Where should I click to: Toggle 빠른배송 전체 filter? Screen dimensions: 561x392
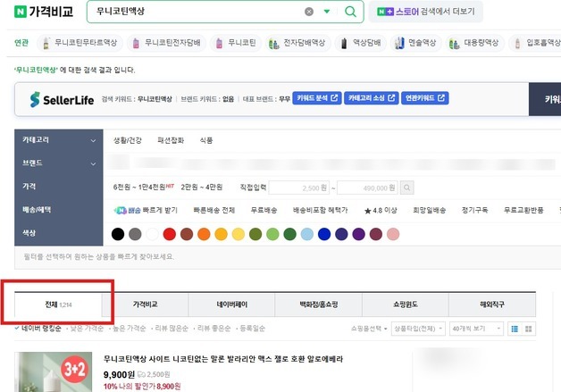click(214, 211)
